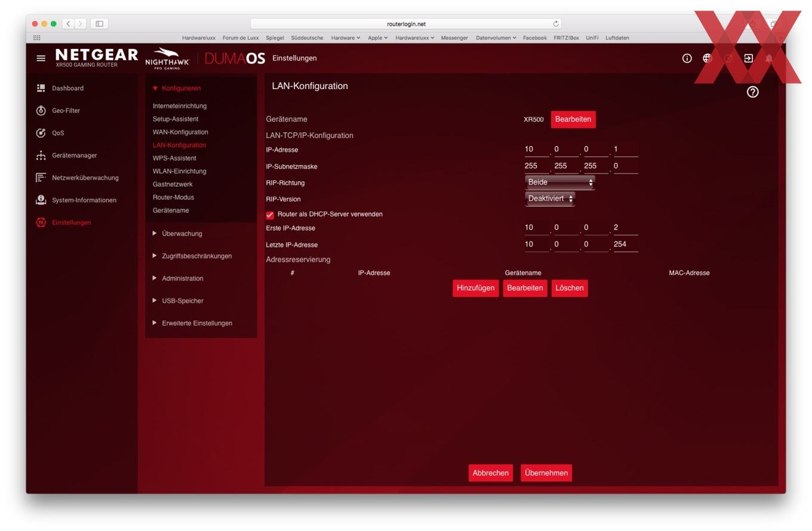Open Datenvolumen bookmarks folder dropdown

tap(496, 38)
